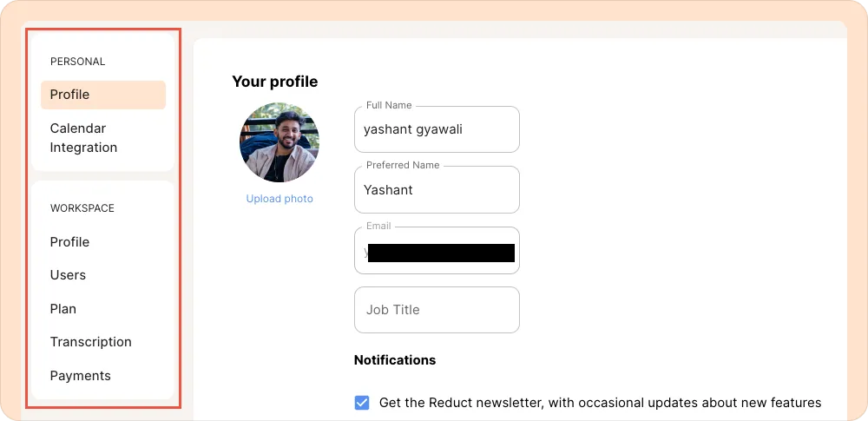Click the 'Your profile' heading

pyautogui.click(x=274, y=82)
